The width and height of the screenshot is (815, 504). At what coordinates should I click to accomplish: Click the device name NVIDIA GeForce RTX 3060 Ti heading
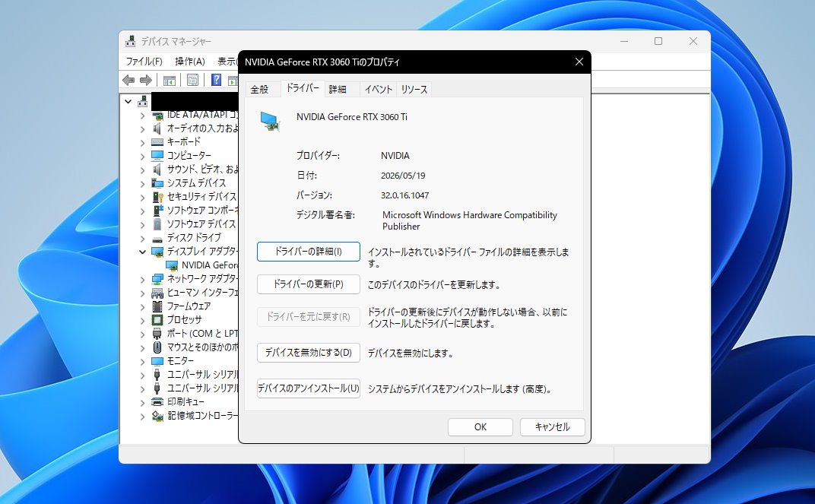(352, 117)
